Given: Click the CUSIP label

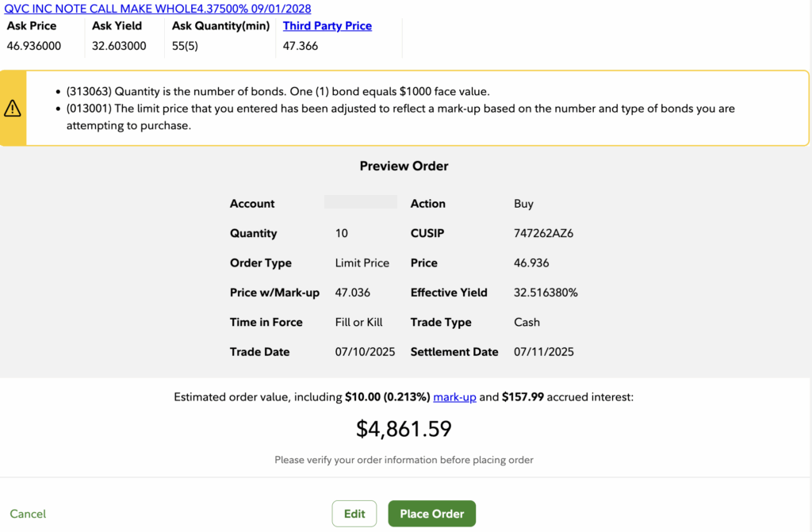Looking at the screenshot, I should pyautogui.click(x=427, y=233).
